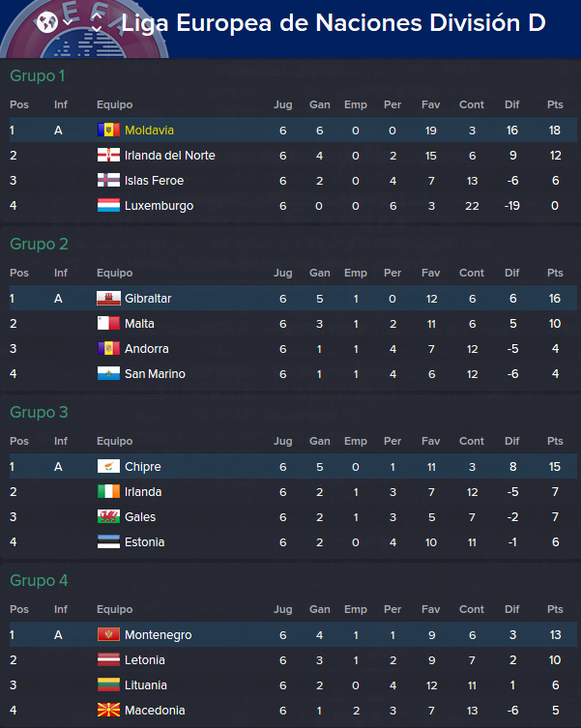Click the up arrow competition switcher

(96, 16)
